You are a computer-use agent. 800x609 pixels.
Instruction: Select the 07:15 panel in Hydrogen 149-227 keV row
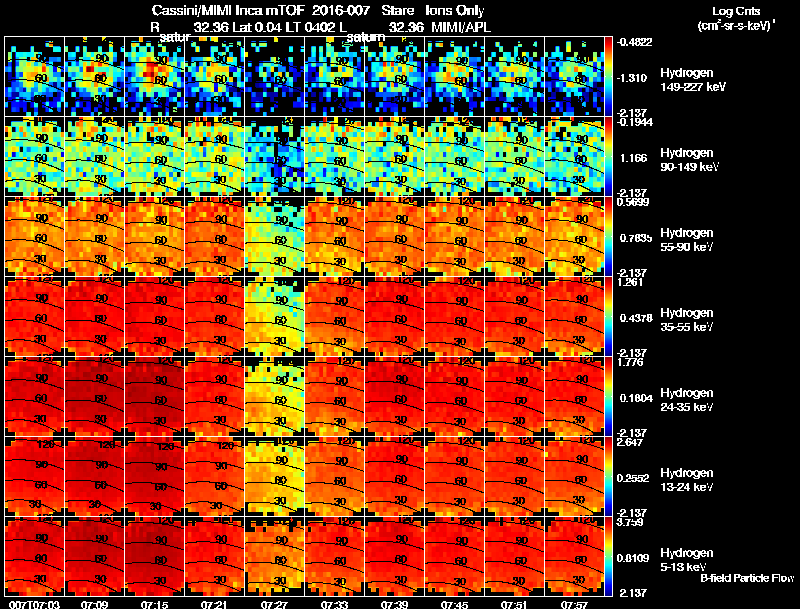[155, 77]
